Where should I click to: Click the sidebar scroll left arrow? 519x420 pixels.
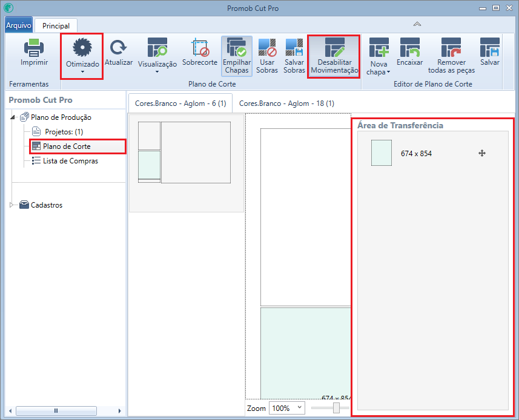[x=10, y=411]
